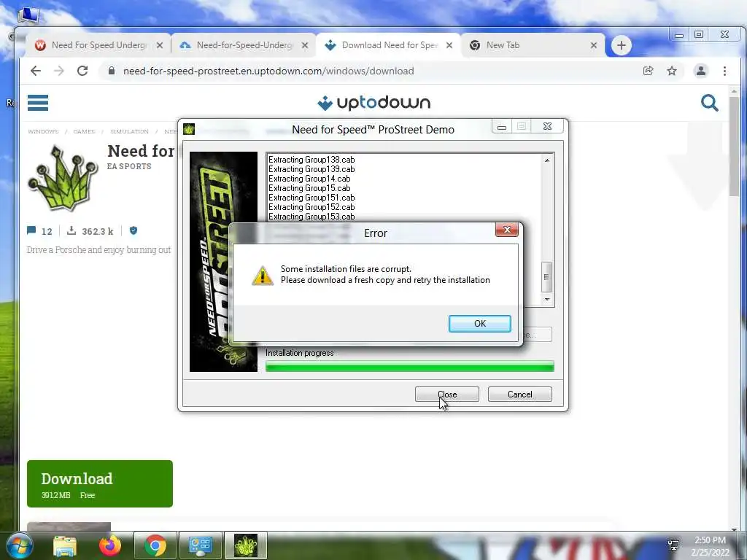Image resolution: width=747 pixels, height=560 pixels.
Task: Minimize the ProStreet Demo installer window
Action: pos(502,127)
